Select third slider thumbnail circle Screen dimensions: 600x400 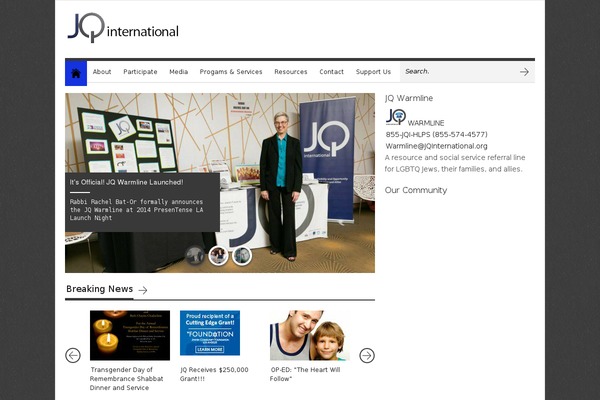tap(242, 255)
